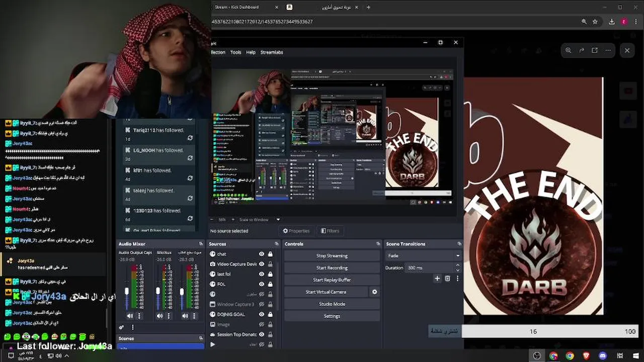Show the Image source
Screen dimensions: 644x362
(x=262, y=324)
